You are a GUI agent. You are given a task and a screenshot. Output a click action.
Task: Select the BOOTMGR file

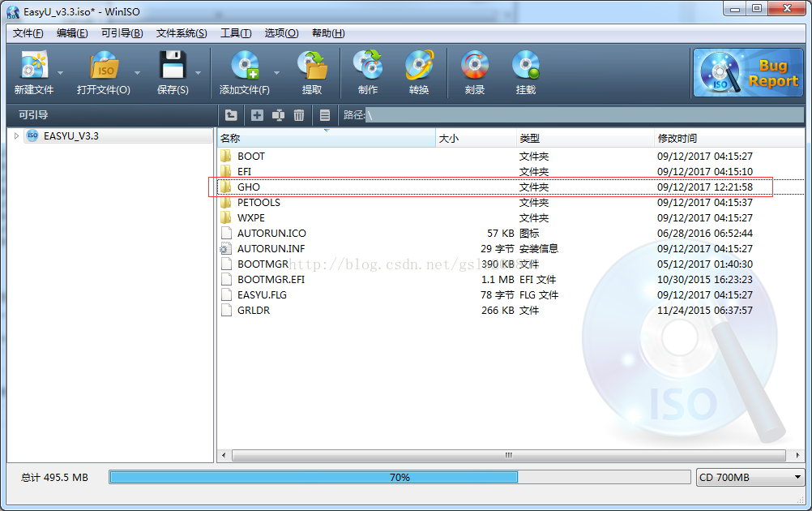[x=510, y=264]
